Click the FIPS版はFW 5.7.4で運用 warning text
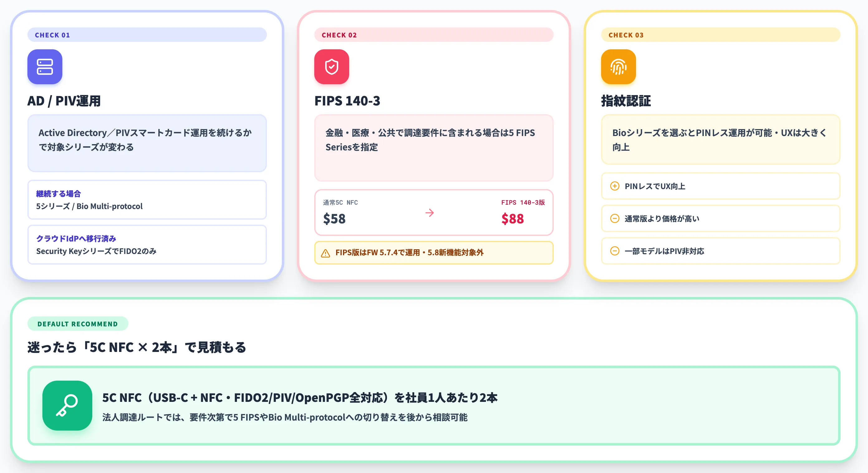The height and width of the screenshot is (473, 868). click(409, 252)
